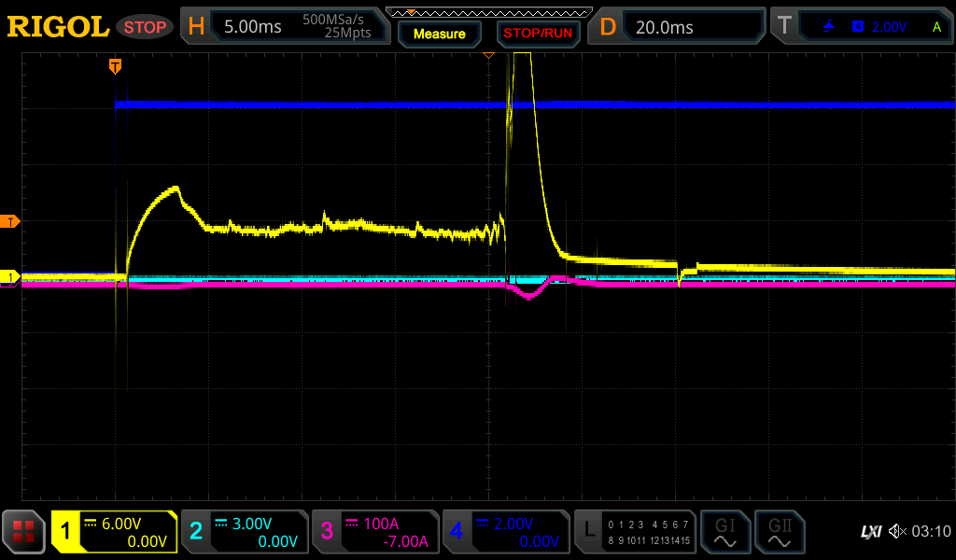Toggle channel 1 with 6.00V scale
Image resolution: width=956 pixels, height=560 pixels.
tap(114, 532)
